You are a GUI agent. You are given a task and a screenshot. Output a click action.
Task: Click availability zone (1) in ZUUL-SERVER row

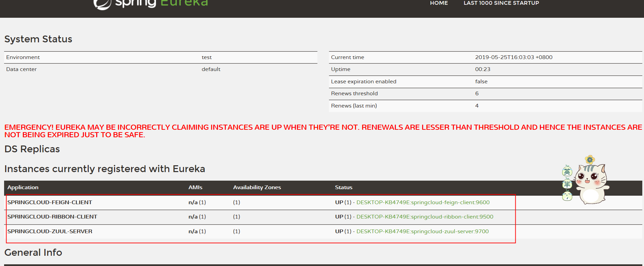click(237, 231)
